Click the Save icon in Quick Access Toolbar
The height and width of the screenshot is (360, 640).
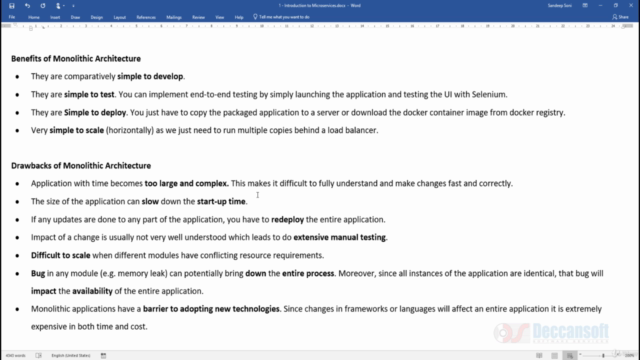tap(11, 6)
